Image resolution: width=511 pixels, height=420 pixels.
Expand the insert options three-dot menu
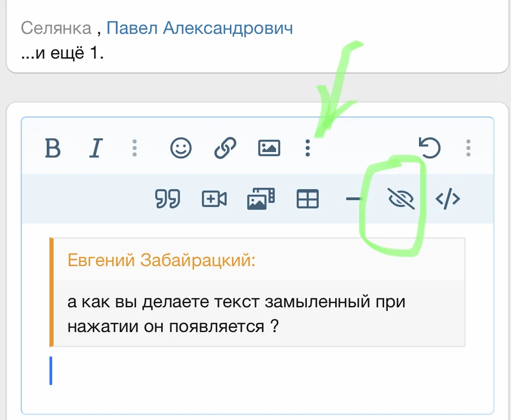tap(307, 148)
